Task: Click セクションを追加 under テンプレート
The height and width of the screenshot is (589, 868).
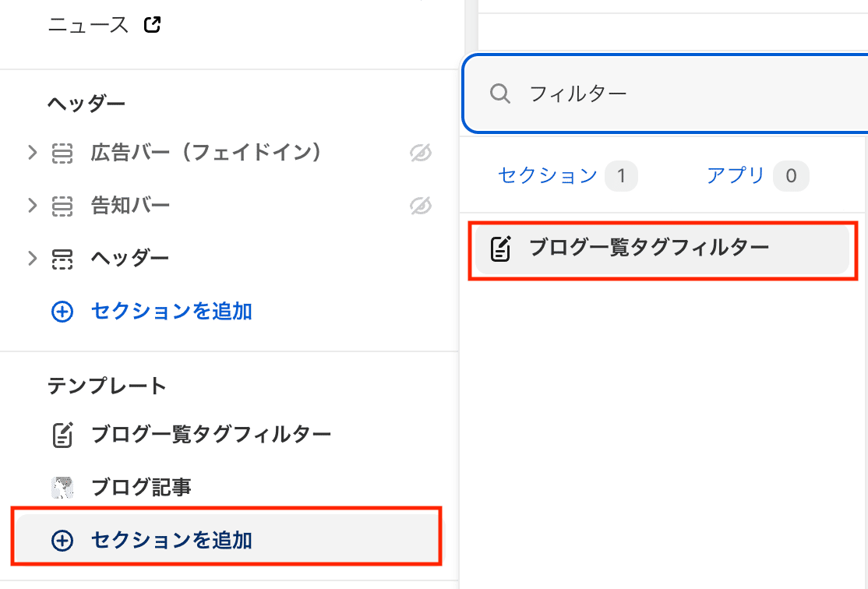Action: point(228,539)
